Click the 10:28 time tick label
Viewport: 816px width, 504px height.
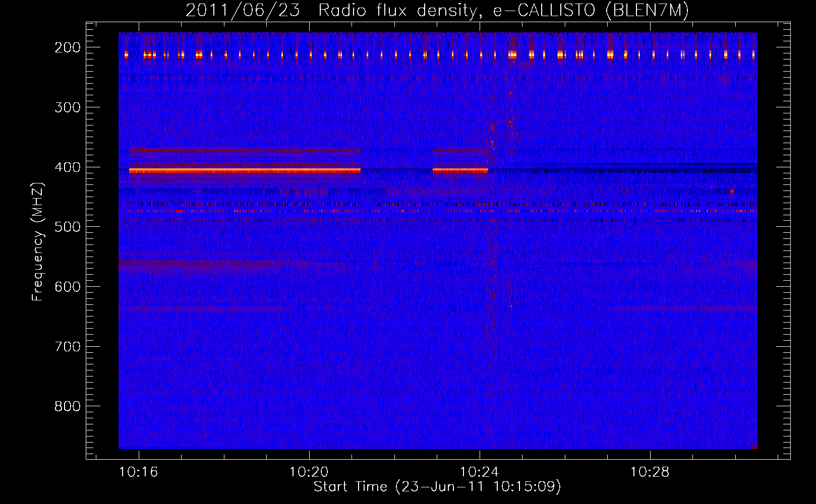coord(650,472)
